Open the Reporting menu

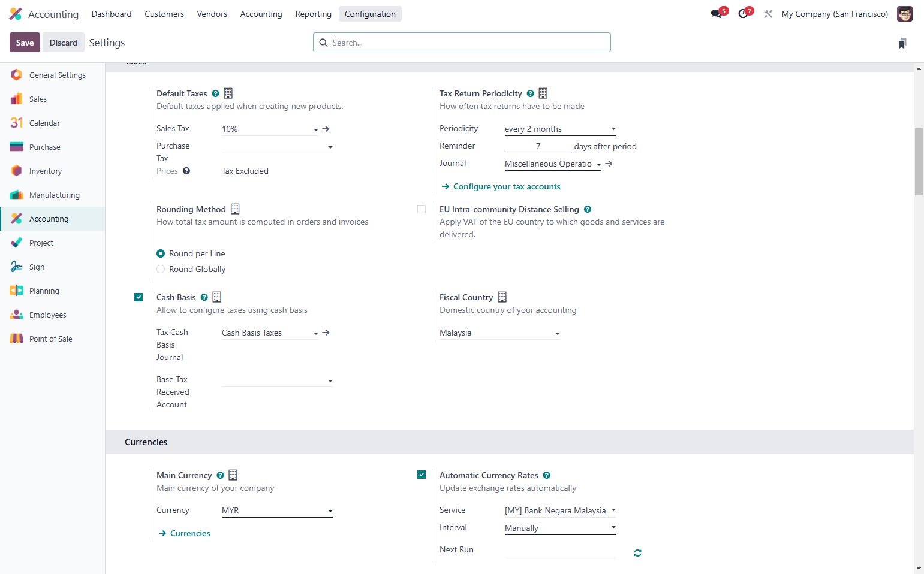tap(314, 14)
